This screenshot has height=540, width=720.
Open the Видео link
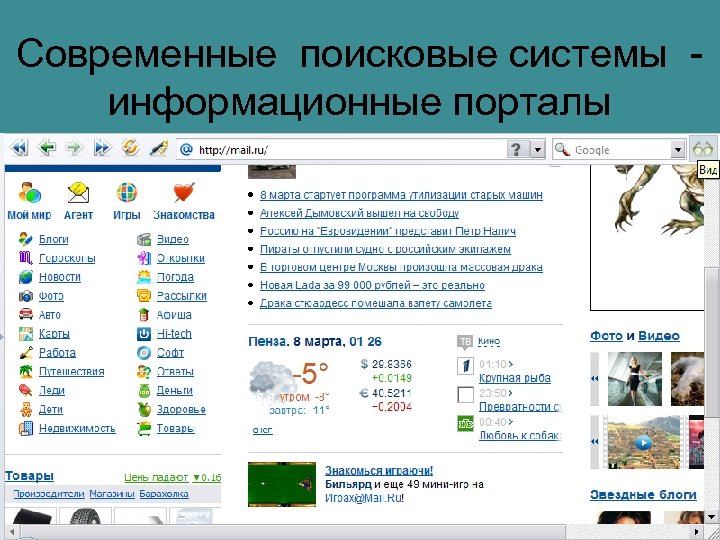173,239
